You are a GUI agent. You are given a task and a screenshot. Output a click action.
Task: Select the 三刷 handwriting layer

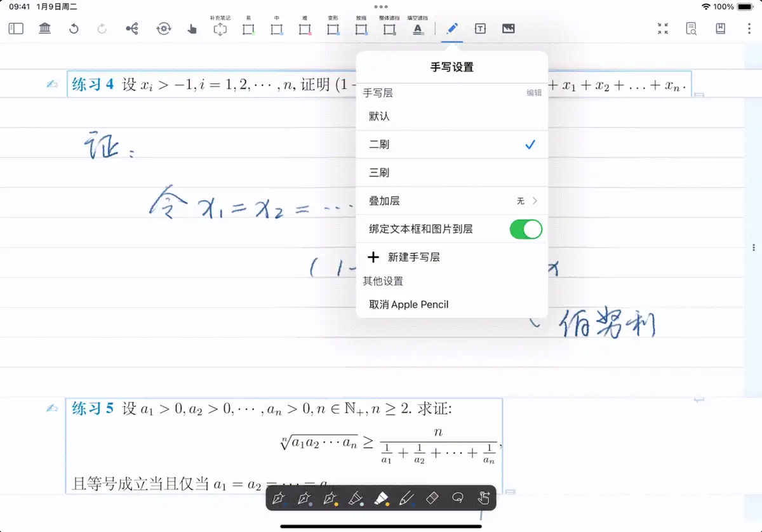pos(452,173)
